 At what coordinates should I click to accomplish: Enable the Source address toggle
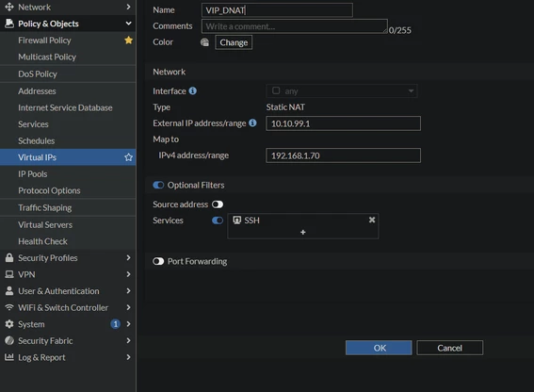click(x=218, y=204)
